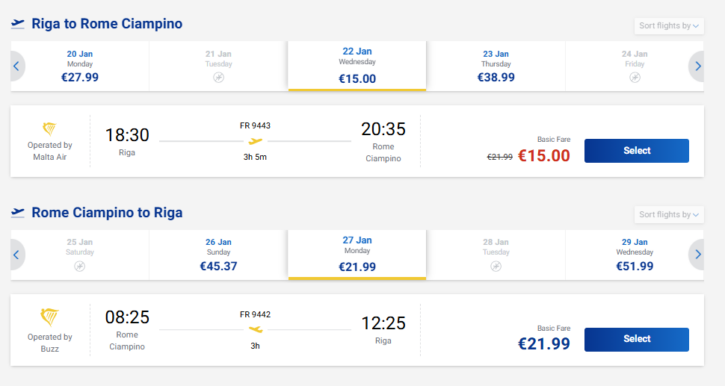Show earlier dates for Riga to Rome

click(x=17, y=66)
